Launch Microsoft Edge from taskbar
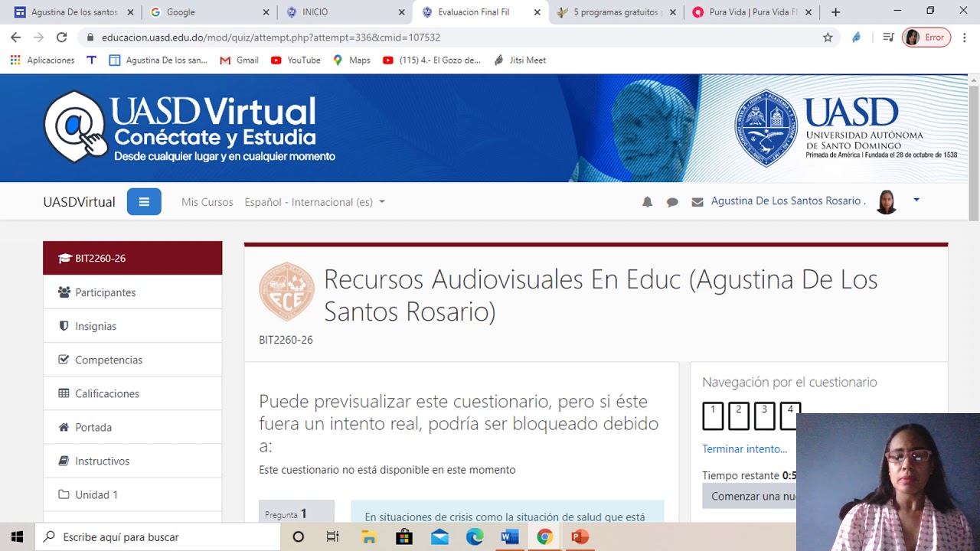The width and height of the screenshot is (980, 551). click(x=475, y=537)
